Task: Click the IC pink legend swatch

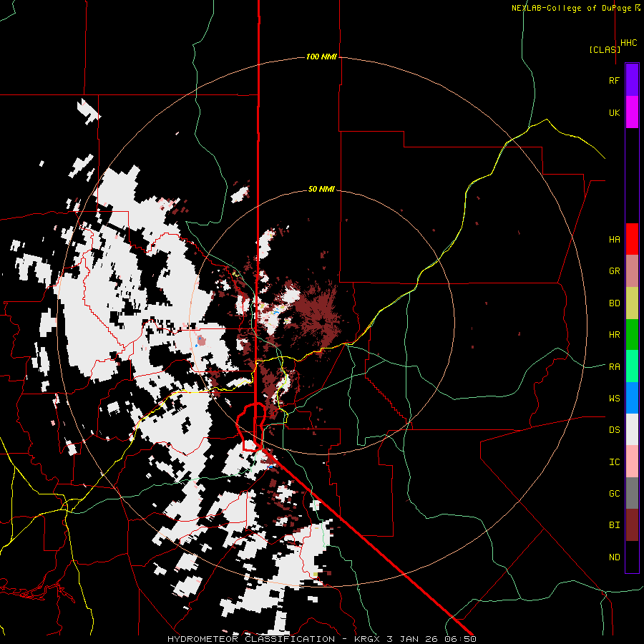Action: [632, 462]
